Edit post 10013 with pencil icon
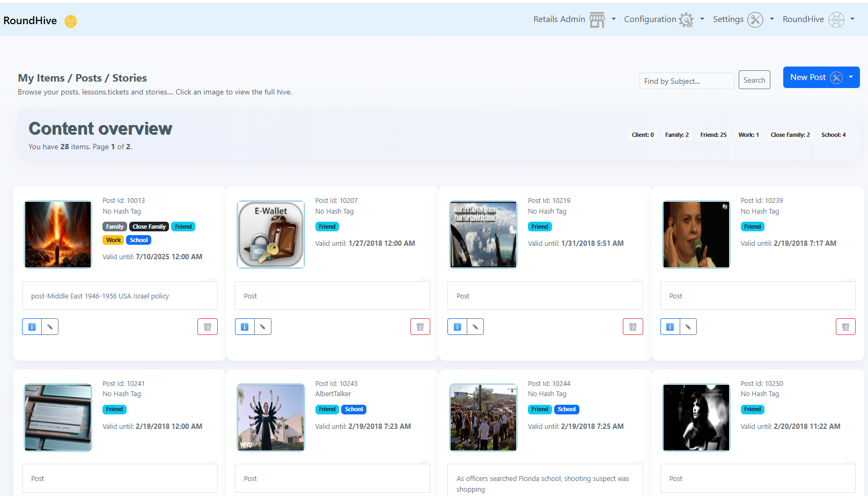The image size is (868, 496). coord(50,327)
